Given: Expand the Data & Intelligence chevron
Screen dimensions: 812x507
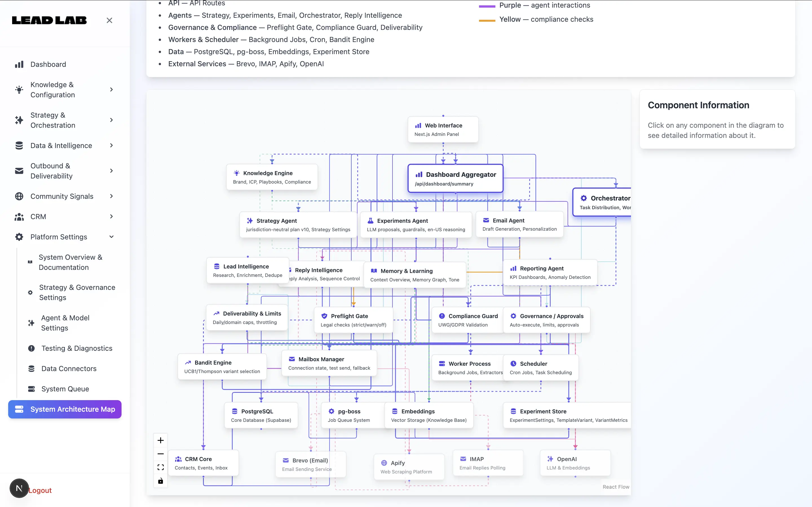Looking at the screenshot, I should (111, 146).
